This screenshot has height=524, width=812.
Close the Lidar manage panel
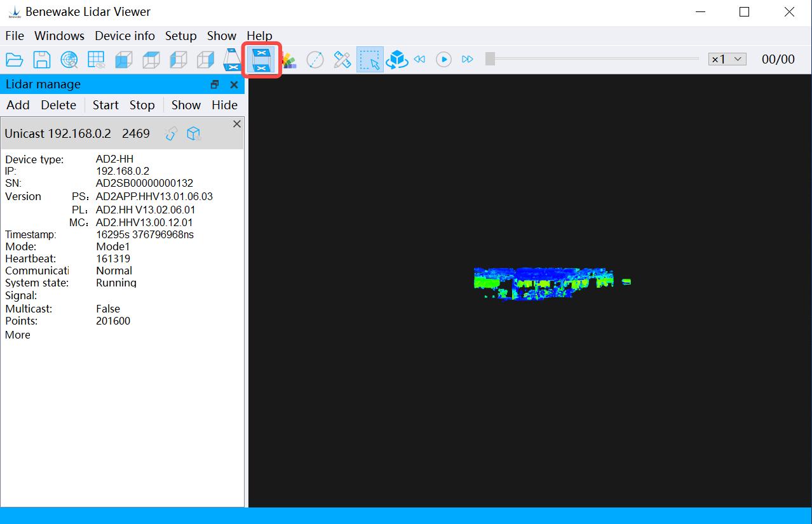point(234,84)
